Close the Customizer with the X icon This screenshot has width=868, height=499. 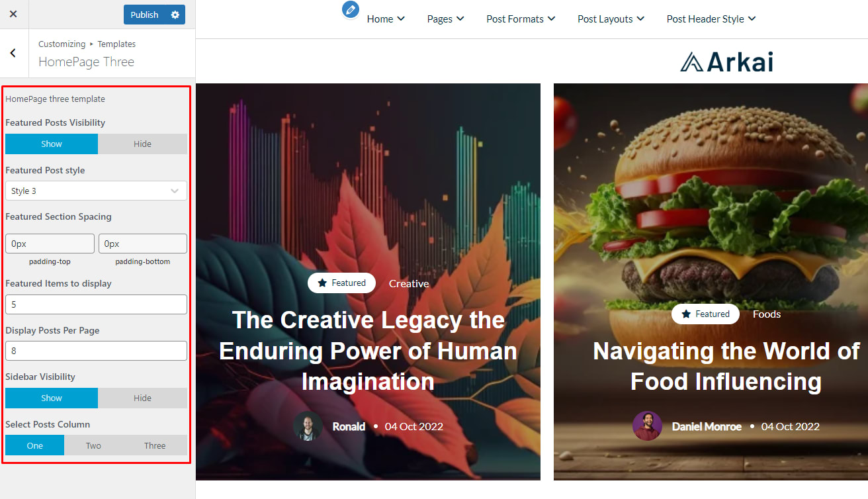pyautogui.click(x=13, y=14)
